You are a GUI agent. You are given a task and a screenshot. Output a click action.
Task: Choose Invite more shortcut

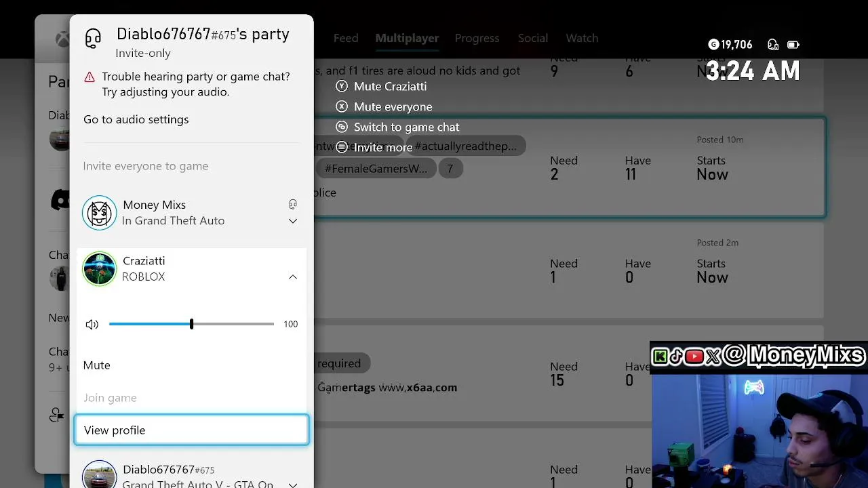pyautogui.click(x=374, y=148)
